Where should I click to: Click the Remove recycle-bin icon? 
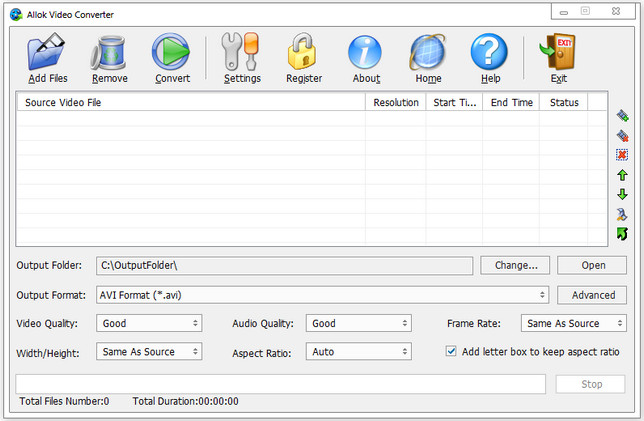point(108,53)
